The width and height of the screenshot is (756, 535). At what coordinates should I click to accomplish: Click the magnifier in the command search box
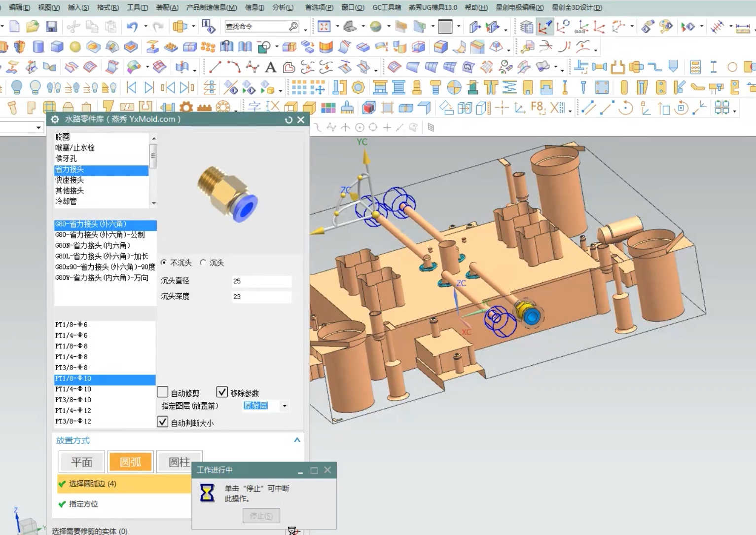(293, 26)
